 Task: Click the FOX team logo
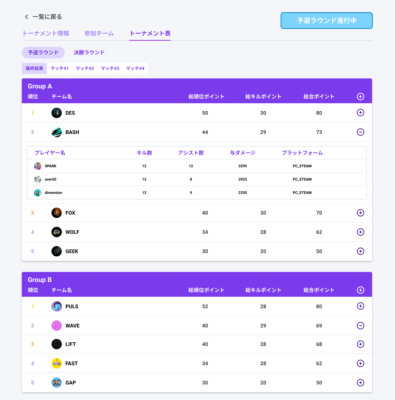tap(57, 213)
